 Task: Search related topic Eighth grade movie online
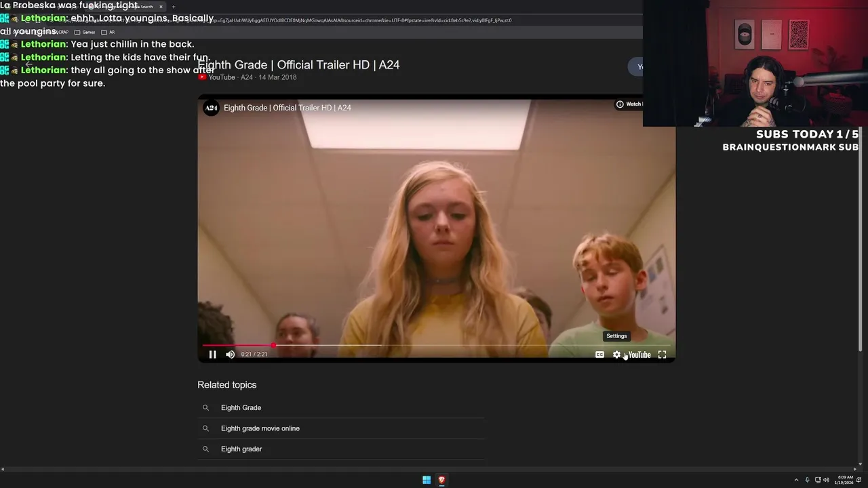coord(260,428)
